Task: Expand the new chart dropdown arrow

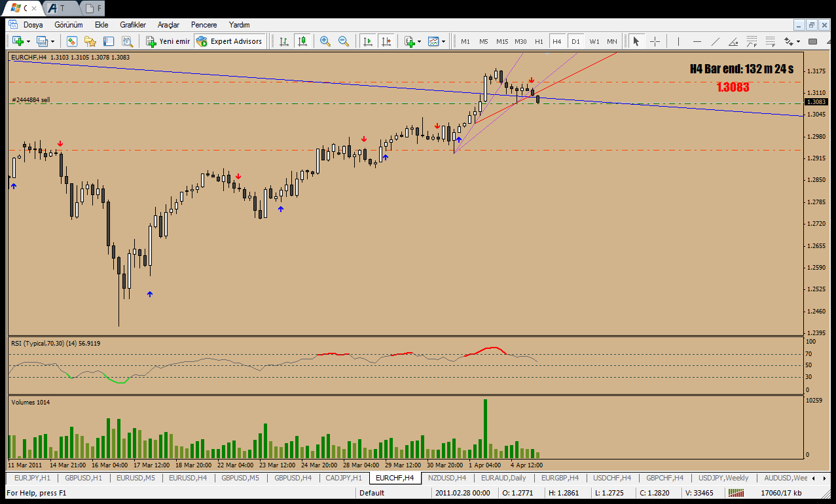Action: (27, 41)
